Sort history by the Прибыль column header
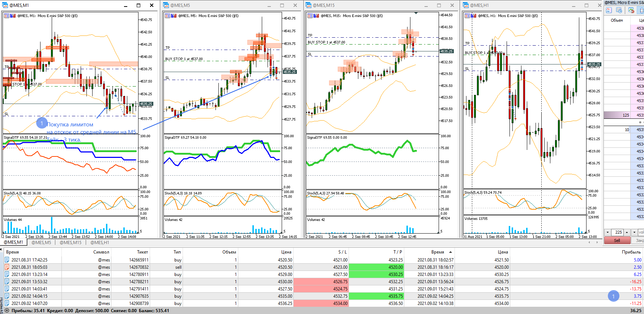 pos(631,252)
